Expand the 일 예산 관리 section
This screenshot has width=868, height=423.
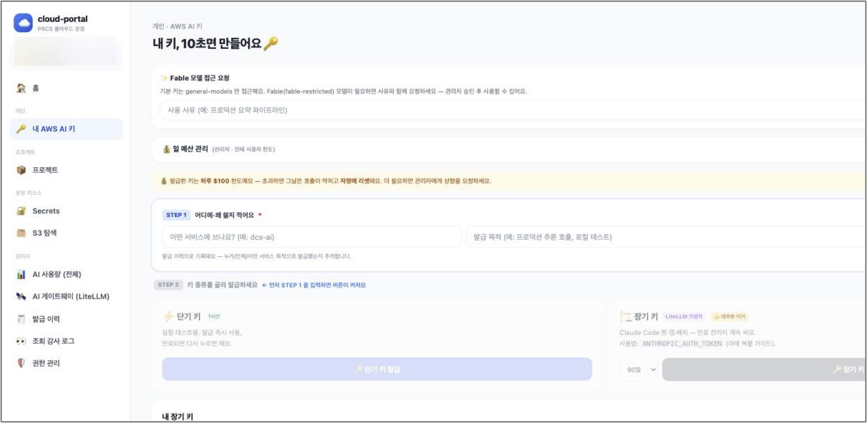[509, 149]
